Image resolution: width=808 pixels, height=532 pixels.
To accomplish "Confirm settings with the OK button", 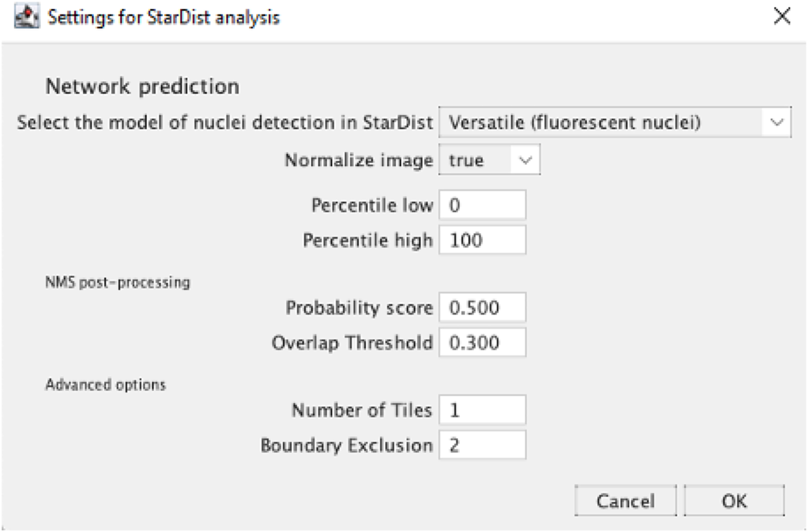I will coord(734,501).
